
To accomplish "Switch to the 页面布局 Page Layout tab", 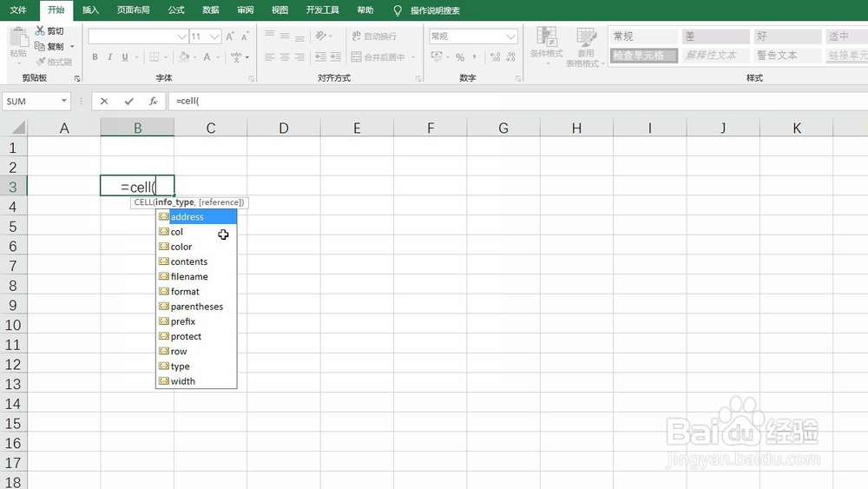I will pyautogui.click(x=134, y=10).
